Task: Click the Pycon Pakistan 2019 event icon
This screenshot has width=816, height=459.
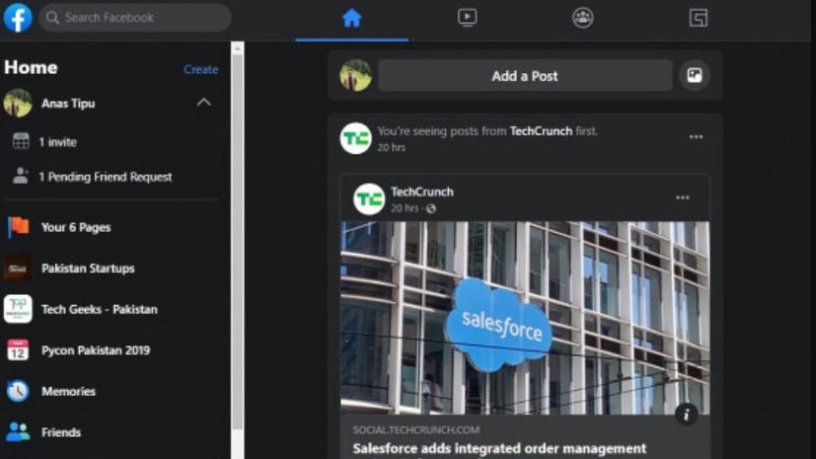Action: click(x=18, y=350)
